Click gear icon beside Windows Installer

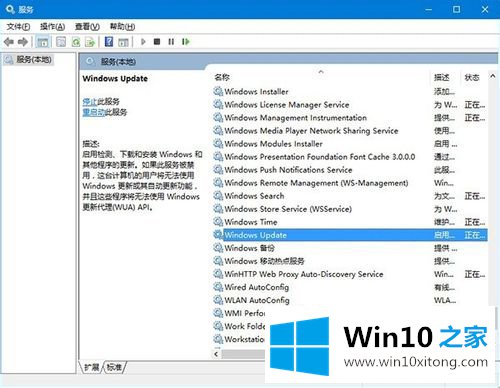pos(218,91)
